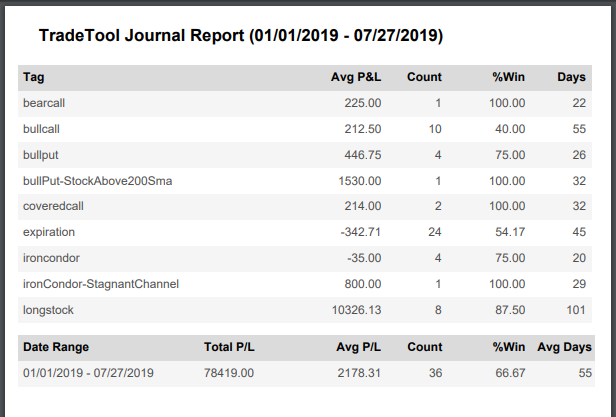This screenshot has width=616, height=417.
Task: Select the 'bullcall' tag row
Action: [305, 129]
